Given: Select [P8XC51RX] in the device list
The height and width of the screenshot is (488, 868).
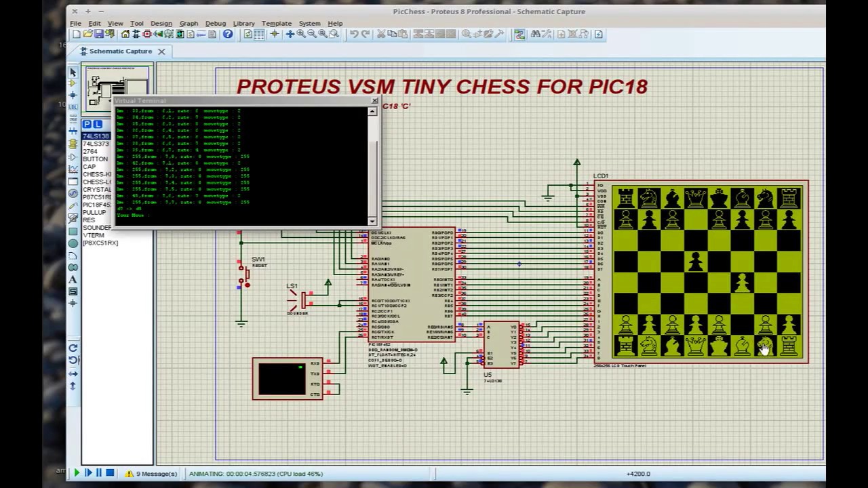Looking at the screenshot, I should point(100,243).
